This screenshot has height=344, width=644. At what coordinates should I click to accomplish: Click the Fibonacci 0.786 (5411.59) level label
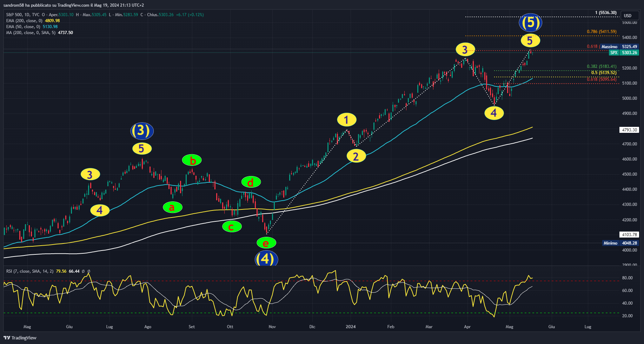click(602, 32)
